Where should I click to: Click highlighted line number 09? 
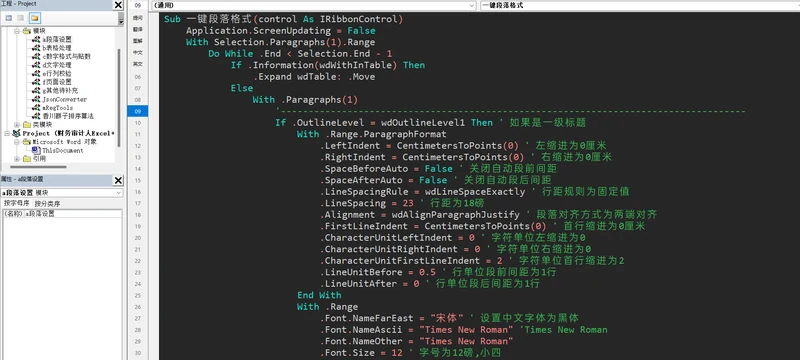[138, 111]
